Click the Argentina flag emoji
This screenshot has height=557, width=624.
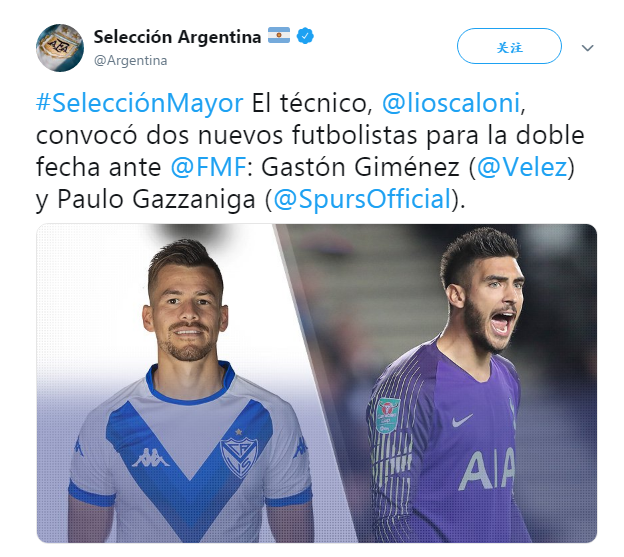point(279,35)
